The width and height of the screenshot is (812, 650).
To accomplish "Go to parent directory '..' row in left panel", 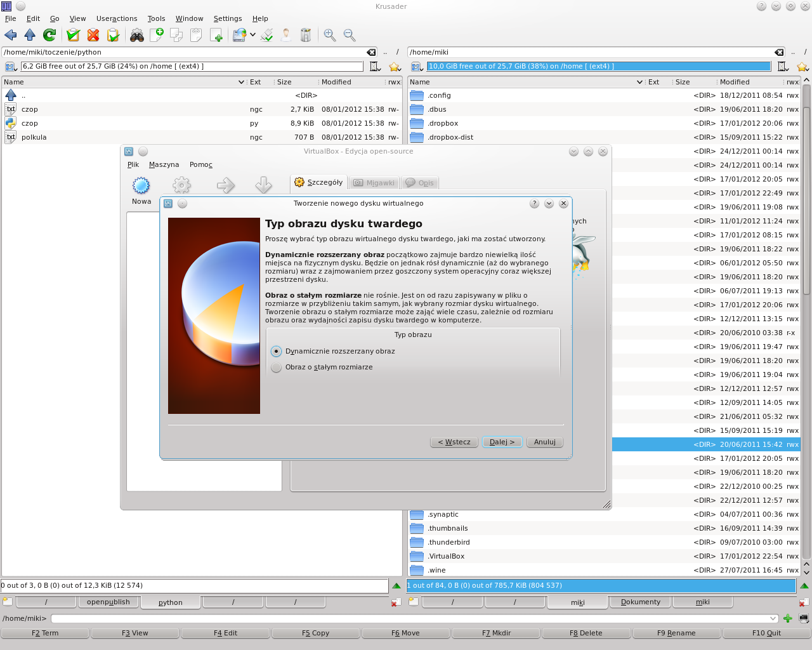I will 202,95.
